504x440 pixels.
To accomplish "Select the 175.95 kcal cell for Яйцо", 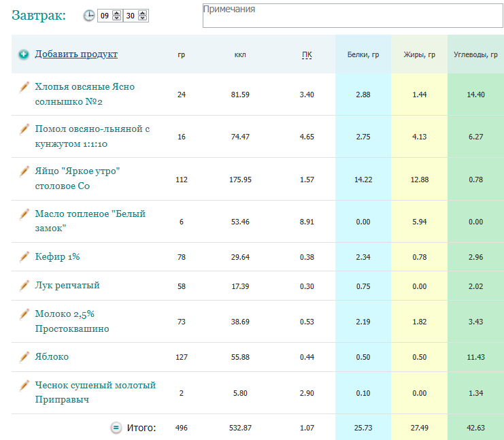I will (240, 180).
